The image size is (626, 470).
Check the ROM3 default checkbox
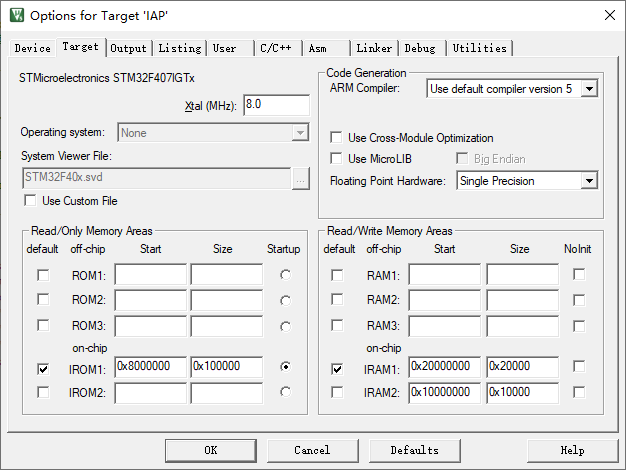click(43, 325)
